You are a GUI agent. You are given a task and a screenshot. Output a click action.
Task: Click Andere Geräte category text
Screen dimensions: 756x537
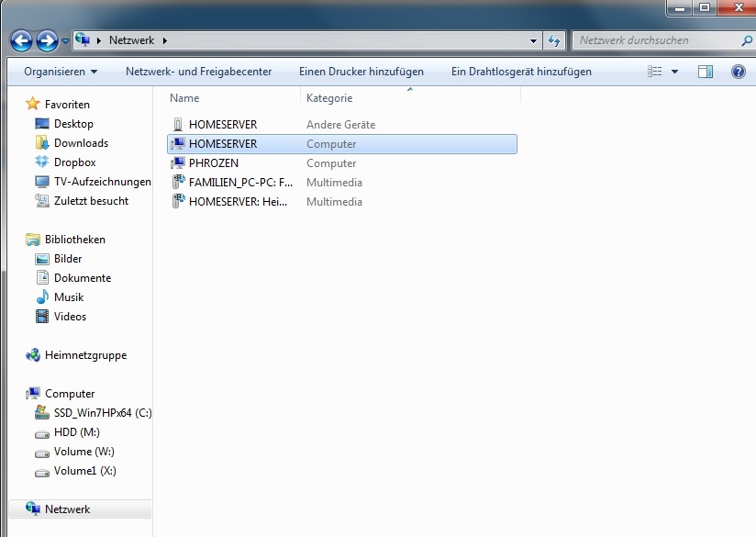click(341, 125)
